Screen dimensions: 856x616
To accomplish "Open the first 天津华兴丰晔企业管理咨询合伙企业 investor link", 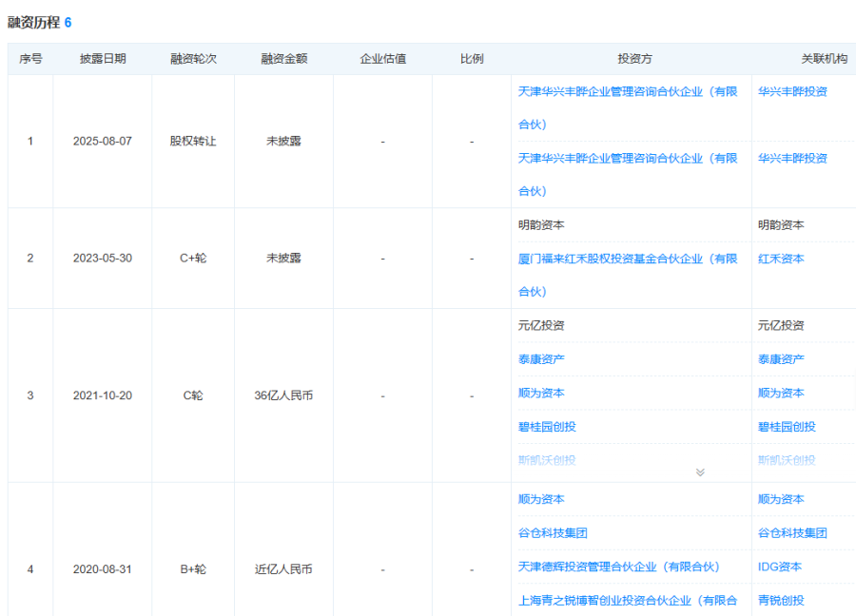I will coord(628,107).
